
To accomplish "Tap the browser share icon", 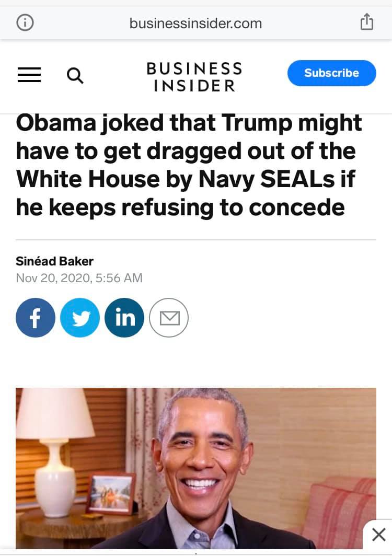I will pyautogui.click(x=366, y=22).
